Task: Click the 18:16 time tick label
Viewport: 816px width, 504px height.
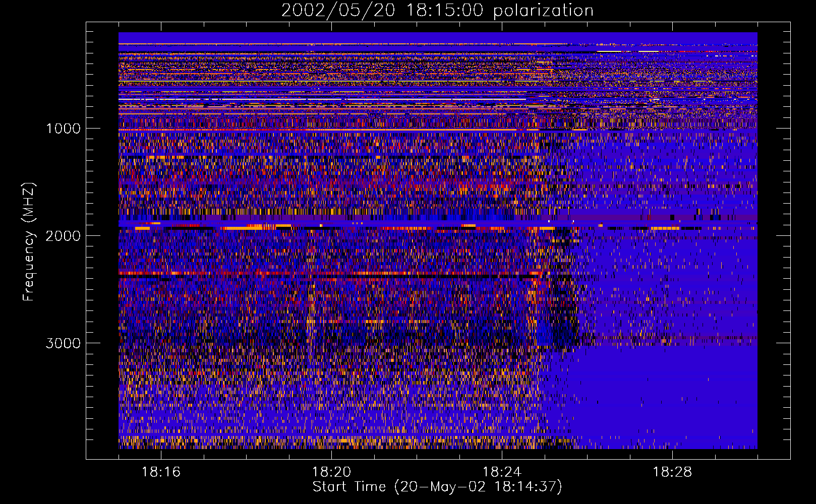Action: 161,472
